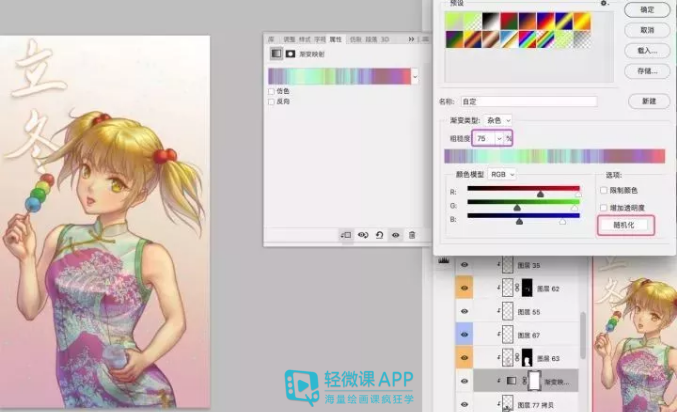Click the gradient bar in Properties panel
Image resolution: width=677 pixels, height=412 pixels.
pyautogui.click(x=340, y=76)
